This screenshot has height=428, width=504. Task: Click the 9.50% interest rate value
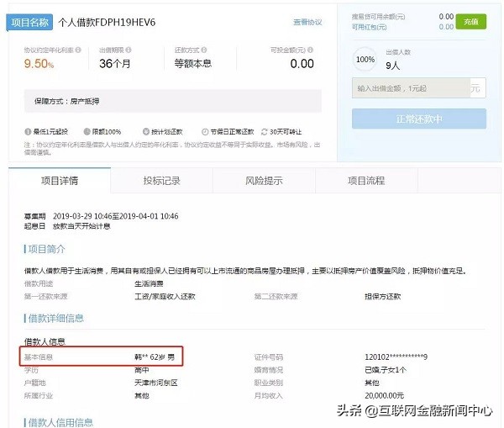pyautogui.click(x=39, y=64)
